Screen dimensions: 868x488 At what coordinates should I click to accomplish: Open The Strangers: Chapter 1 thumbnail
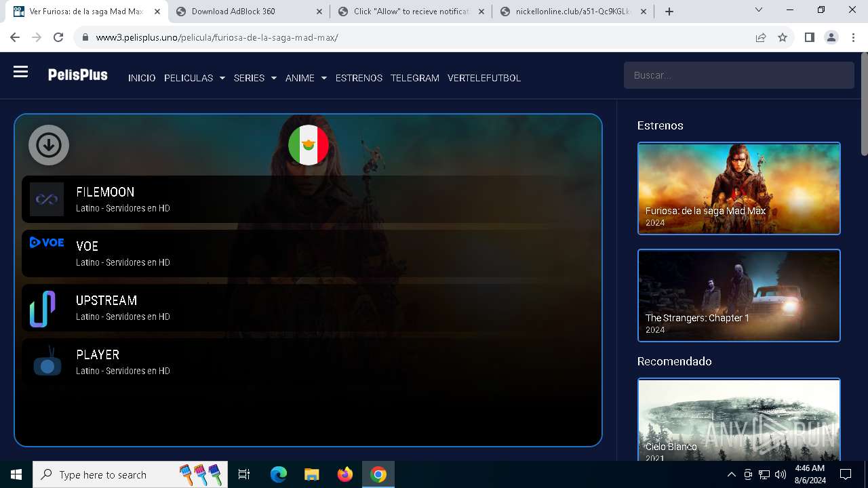pos(739,296)
